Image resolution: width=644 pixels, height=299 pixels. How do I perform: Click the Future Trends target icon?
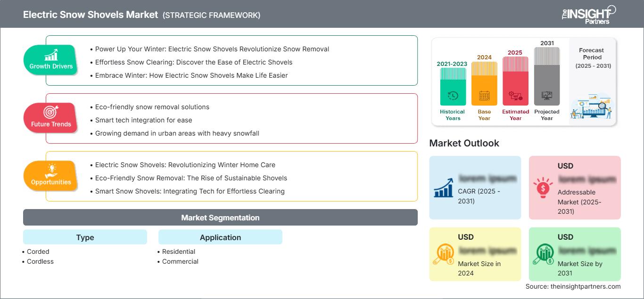coord(51,112)
